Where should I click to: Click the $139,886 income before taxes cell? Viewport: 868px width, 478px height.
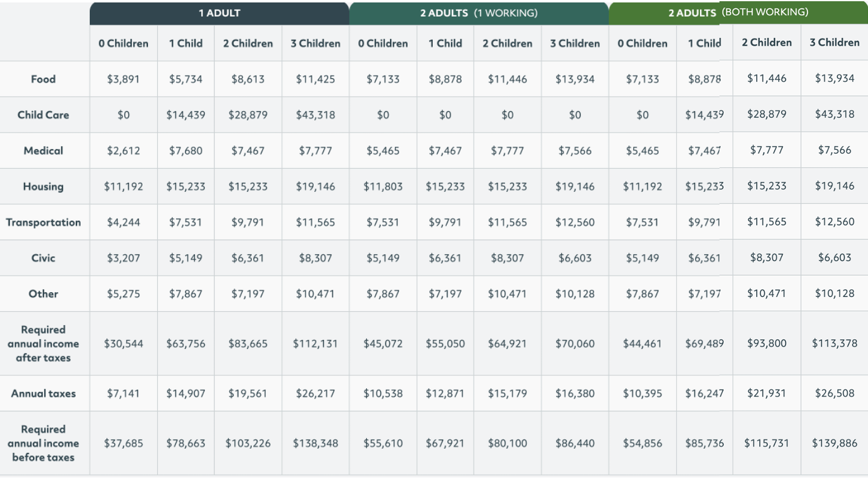coord(834,443)
